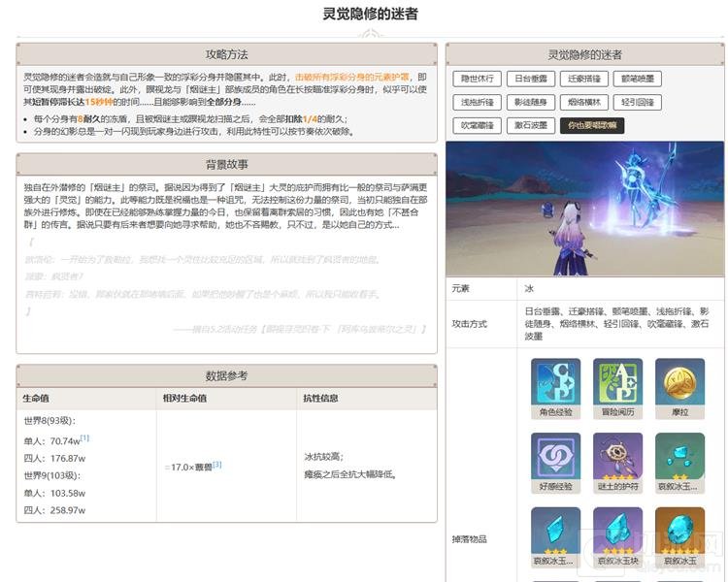Show the 浅拖折锋 attack tab
728x582 pixels.
click(478, 102)
